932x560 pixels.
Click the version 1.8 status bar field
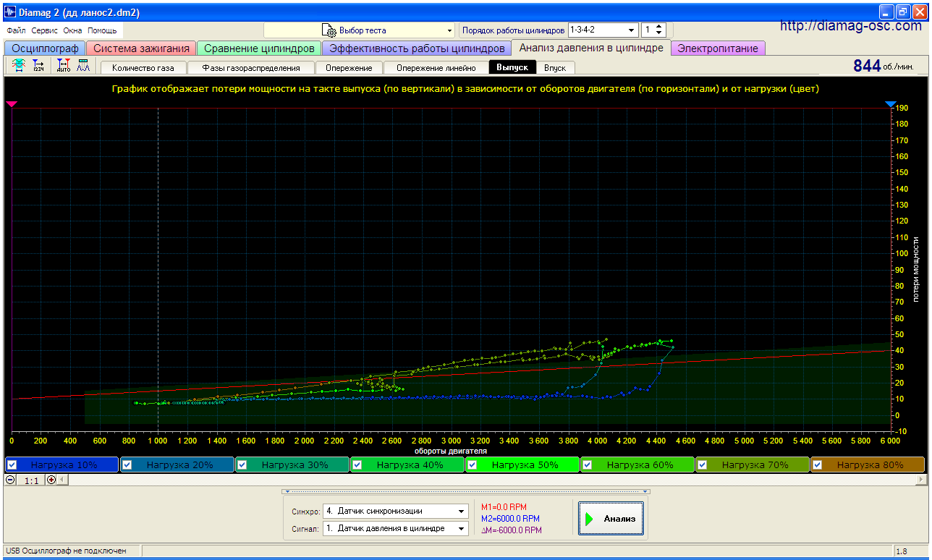pos(910,551)
